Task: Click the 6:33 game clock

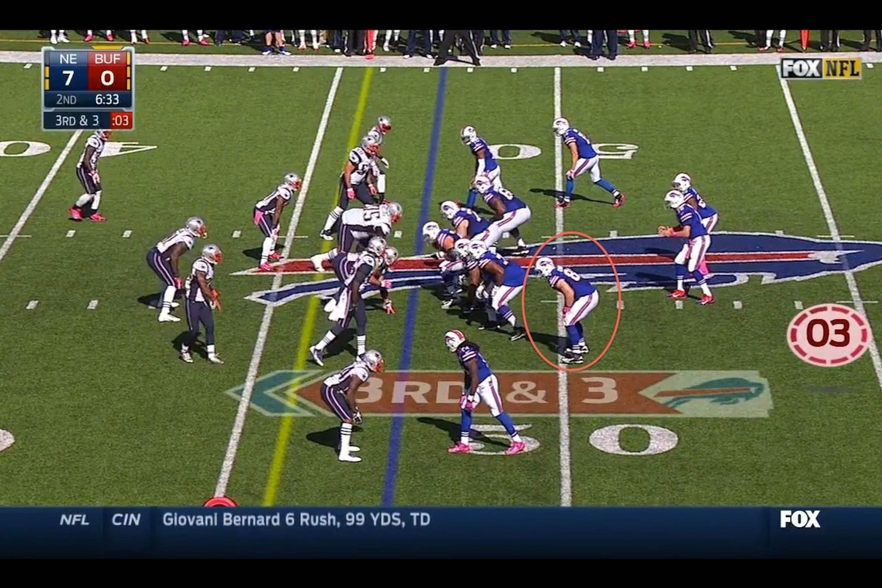Action: coord(107,99)
